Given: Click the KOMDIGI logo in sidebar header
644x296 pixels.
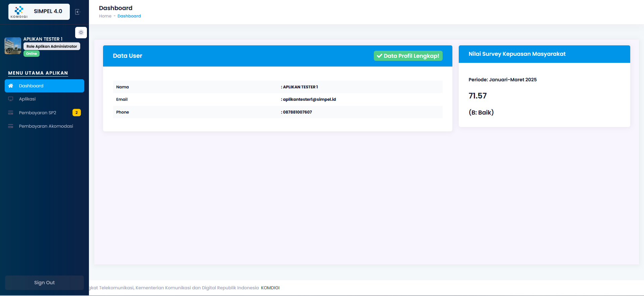Looking at the screenshot, I should point(19,11).
